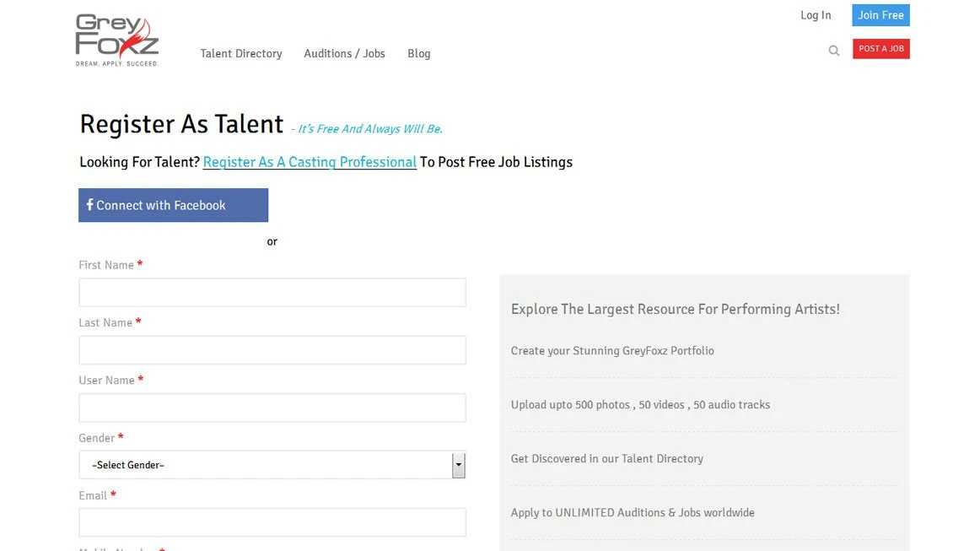980x551 pixels.
Task: Click the GreyFoxz logo
Action: pos(117,40)
